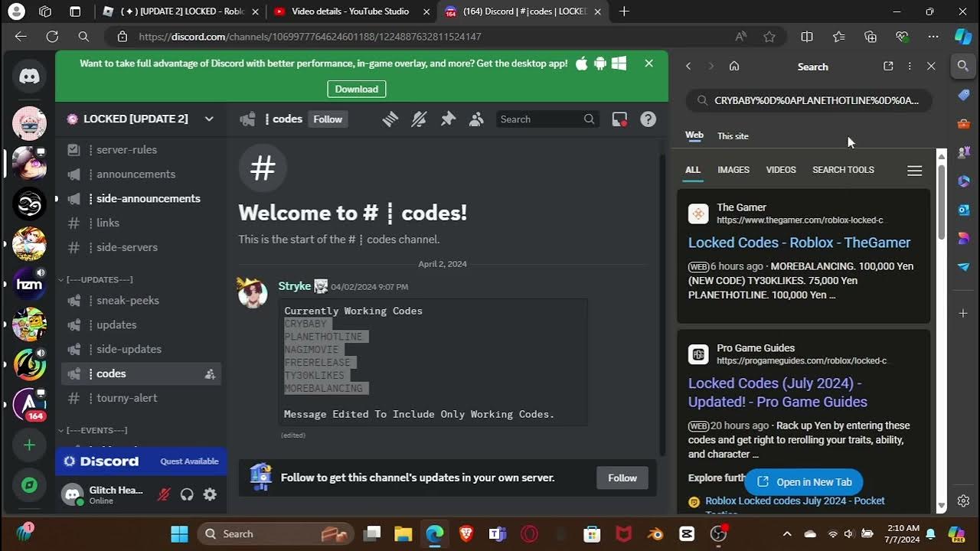Click the sidebar search query box
Viewport: 980px width, 551px height.
(x=809, y=100)
